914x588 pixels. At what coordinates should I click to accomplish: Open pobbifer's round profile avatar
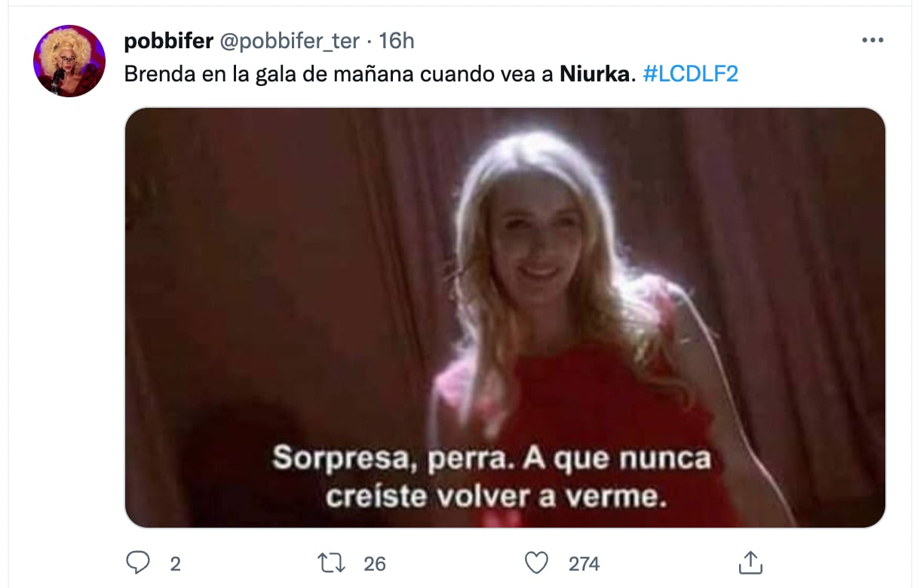click(69, 61)
